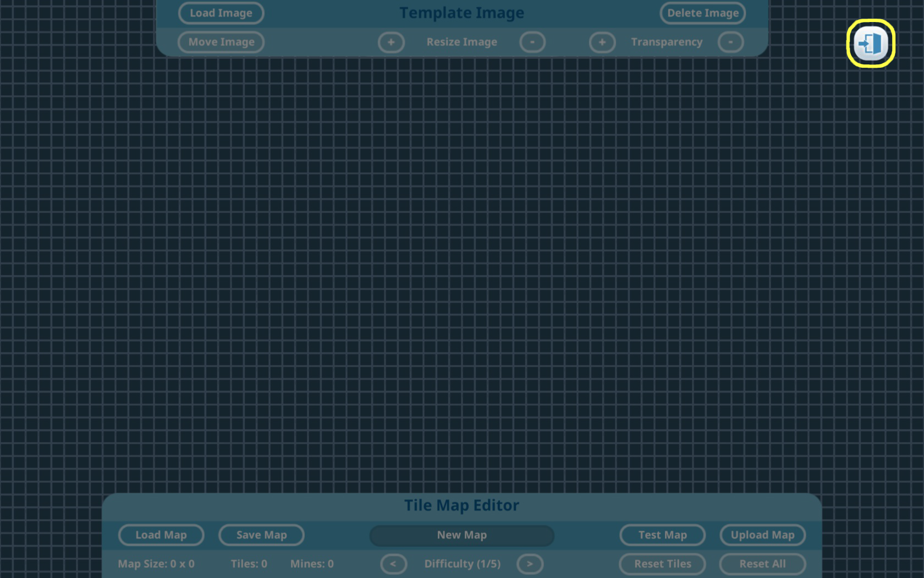Screen dimensions: 924x578
Task: Click the Move Image button
Action: pos(221,42)
